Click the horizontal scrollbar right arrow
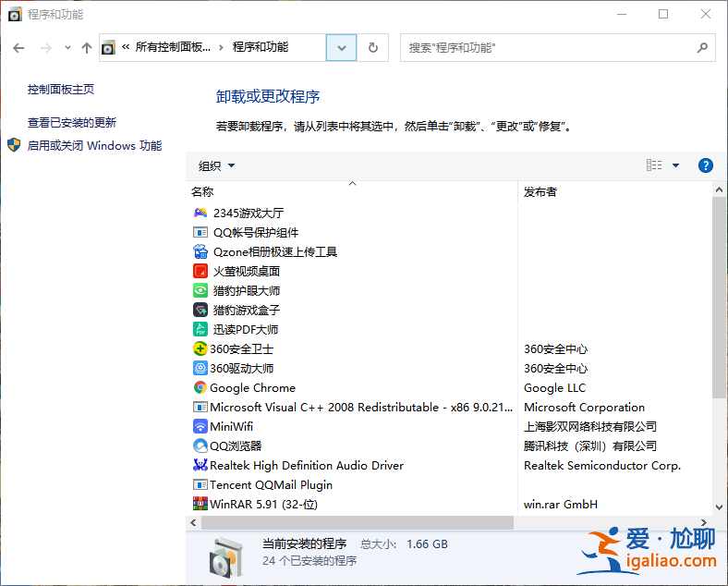 click(704, 523)
